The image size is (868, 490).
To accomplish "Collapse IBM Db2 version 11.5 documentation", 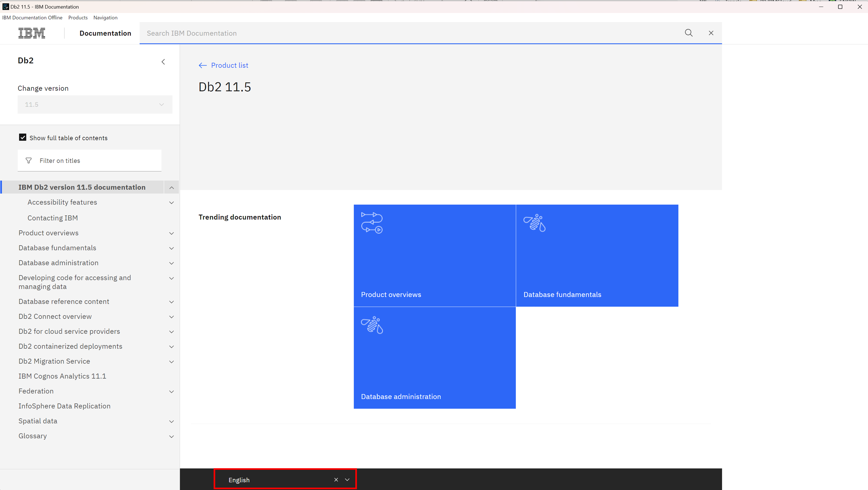I will pos(171,188).
